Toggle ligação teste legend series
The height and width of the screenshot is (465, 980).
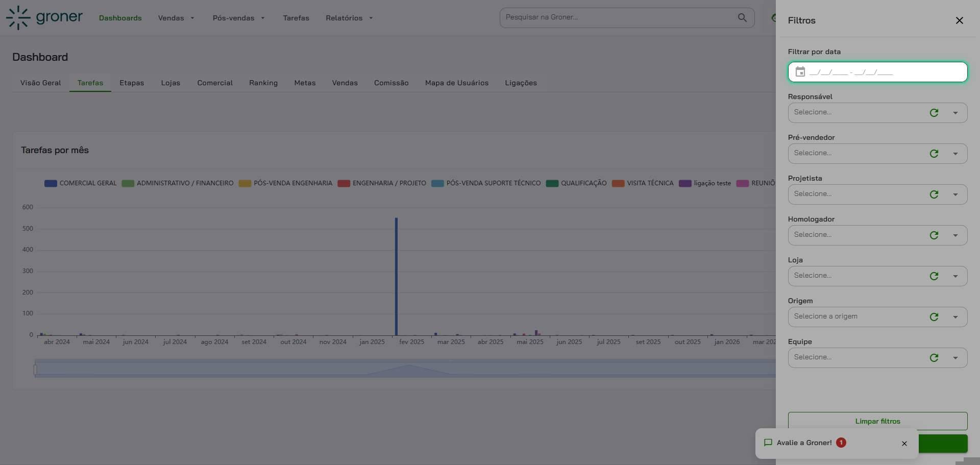pyautogui.click(x=705, y=183)
